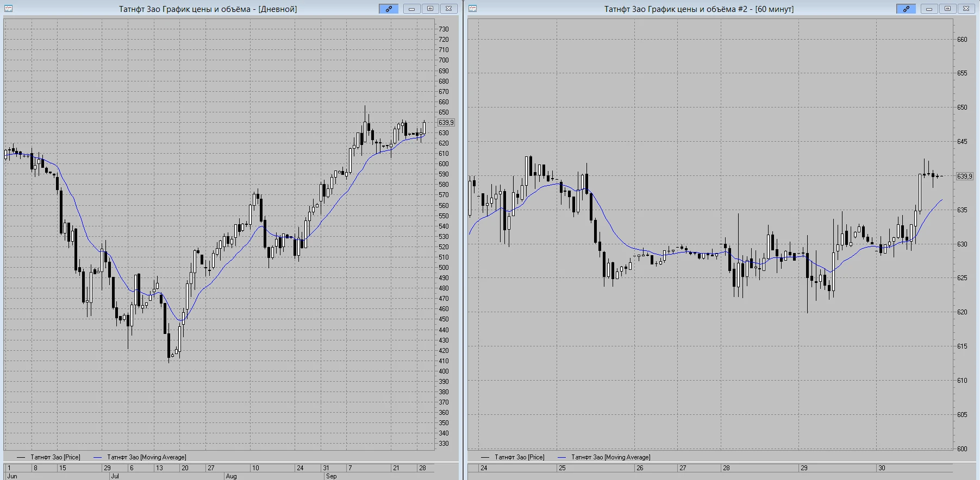Click the current price label 639,9 on the 60-minute chart
Viewport: 980px width, 480px height.
point(965,176)
